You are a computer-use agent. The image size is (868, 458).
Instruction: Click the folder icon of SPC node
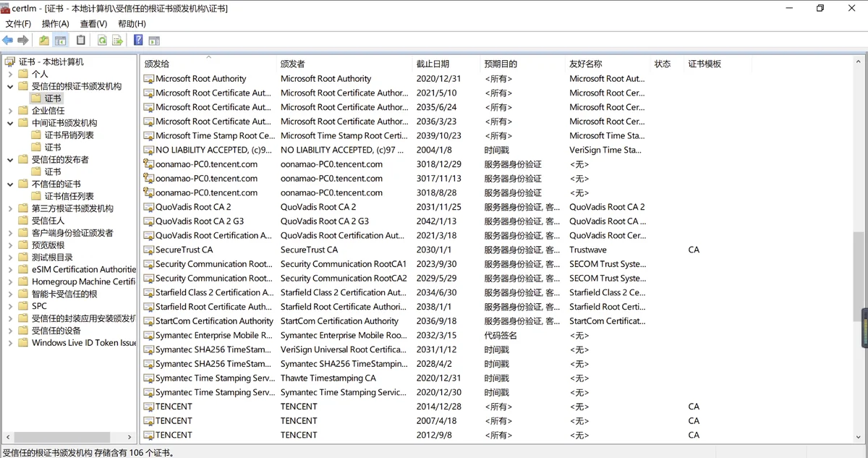(23, 306)
